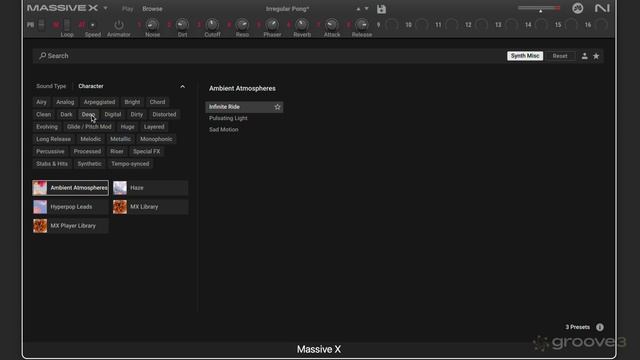The width and height of the screenshot is (640, 360).
Task: Toggle the Metallic character tag
Action: (120, 139)
